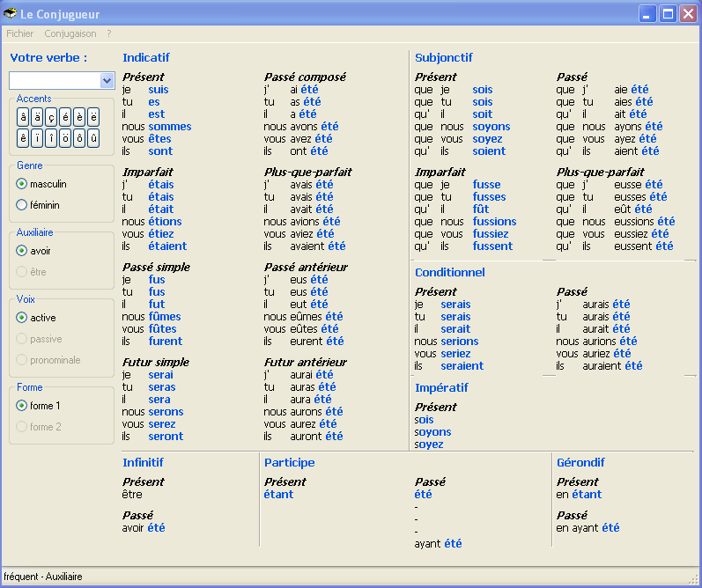Screen dimensions: 702x588
Task: Choose avoir as the auxiliaire
Action: pyautogui.click(x=22, y=251)
